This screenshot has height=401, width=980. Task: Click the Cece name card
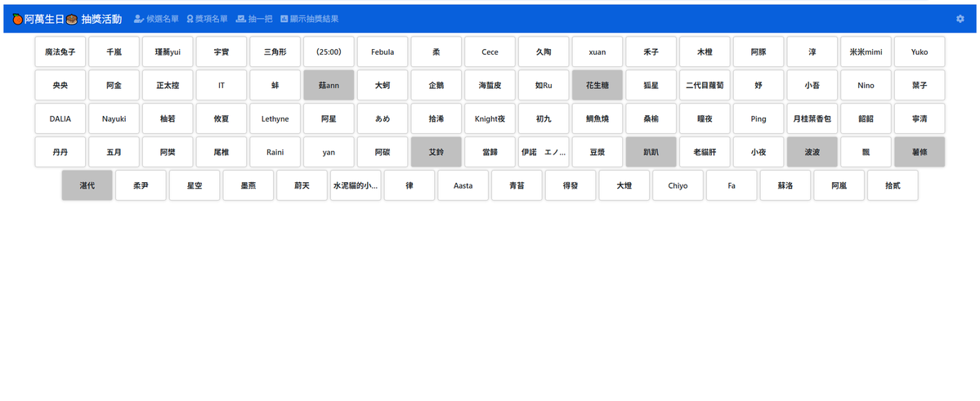[490, 51]
